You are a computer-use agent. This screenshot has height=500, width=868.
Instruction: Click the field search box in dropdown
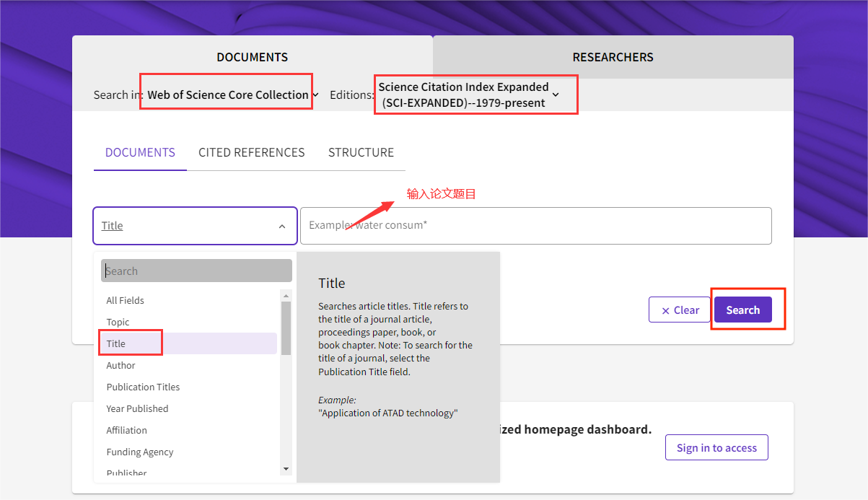(x=196, y=271)
